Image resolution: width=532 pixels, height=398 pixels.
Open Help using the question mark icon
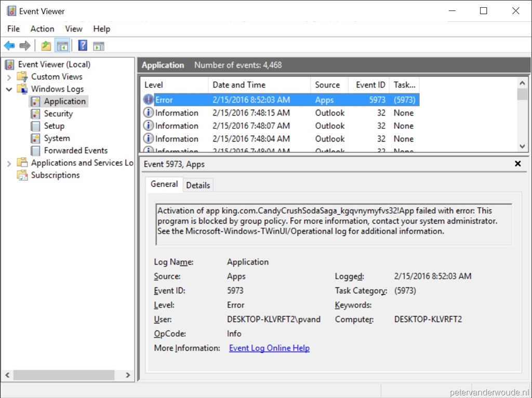click(x=82, y=45)
